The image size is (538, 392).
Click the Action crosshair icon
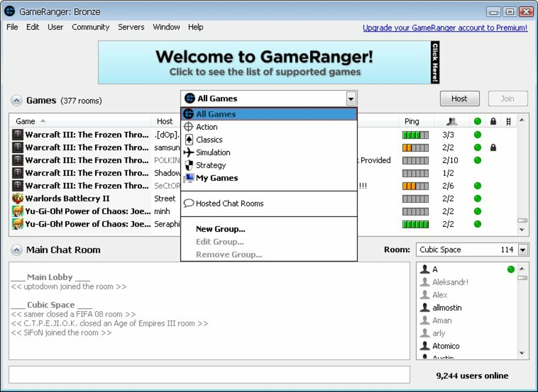coord(189,126)
